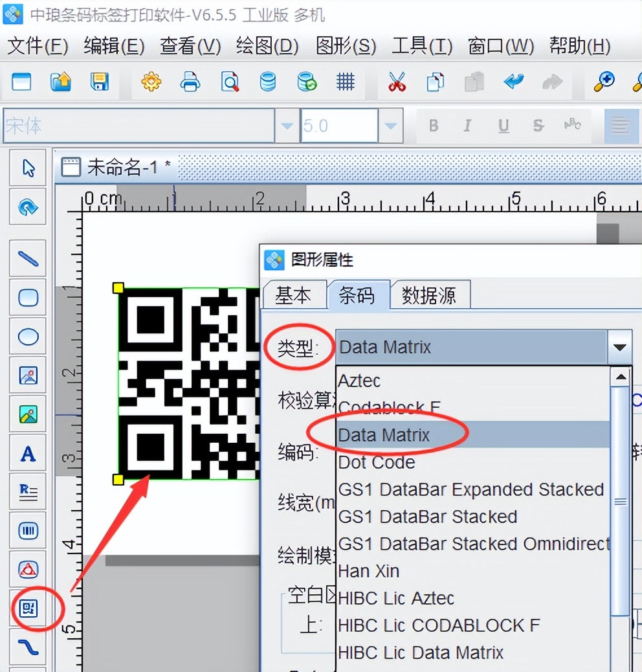The height and width of the screenshot is (672, 642).
Task: Select the rounded rectangle tool
Action: tap(28, 297)
